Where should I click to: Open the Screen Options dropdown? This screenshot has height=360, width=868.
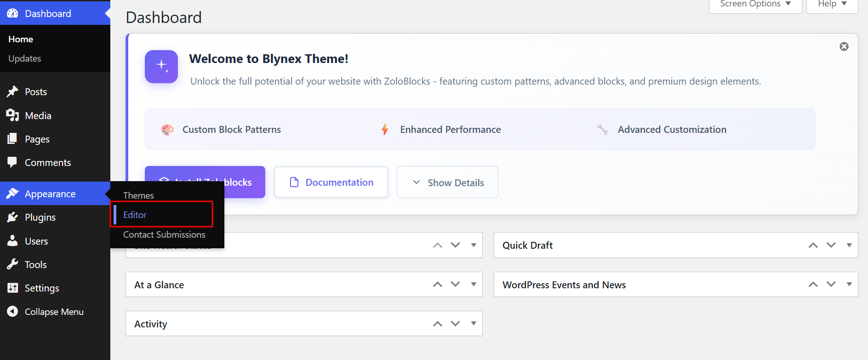(755, 5)
